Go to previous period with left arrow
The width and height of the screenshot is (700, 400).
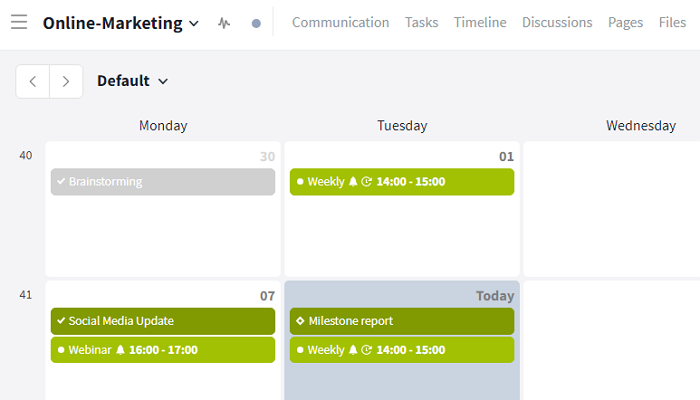click(33, 81)
